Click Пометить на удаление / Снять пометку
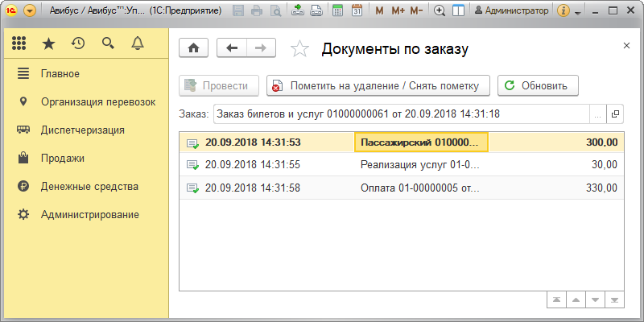The height and width of the screenshot is (322, 644). click(x=378, y=85)
